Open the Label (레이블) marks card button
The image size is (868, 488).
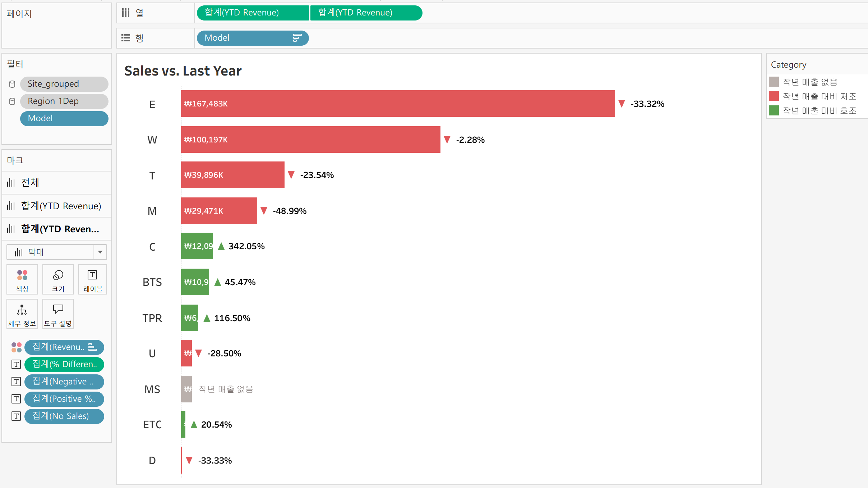click(93, 279)
